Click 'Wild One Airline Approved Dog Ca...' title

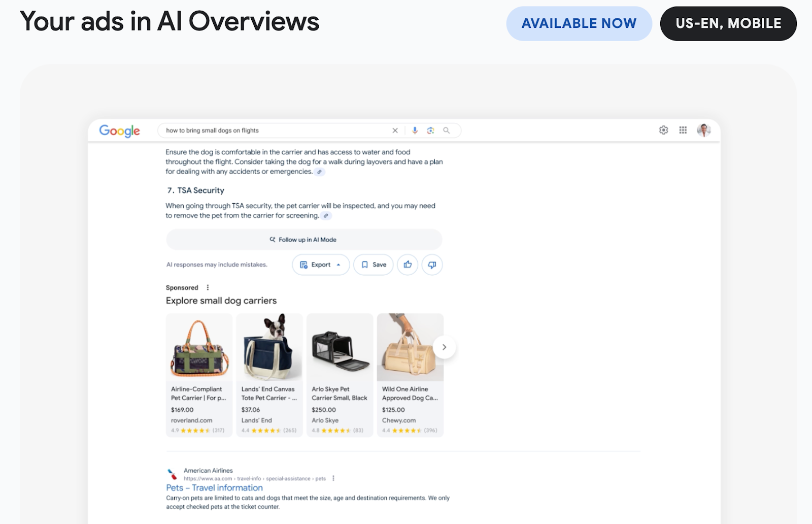(410, 394)
